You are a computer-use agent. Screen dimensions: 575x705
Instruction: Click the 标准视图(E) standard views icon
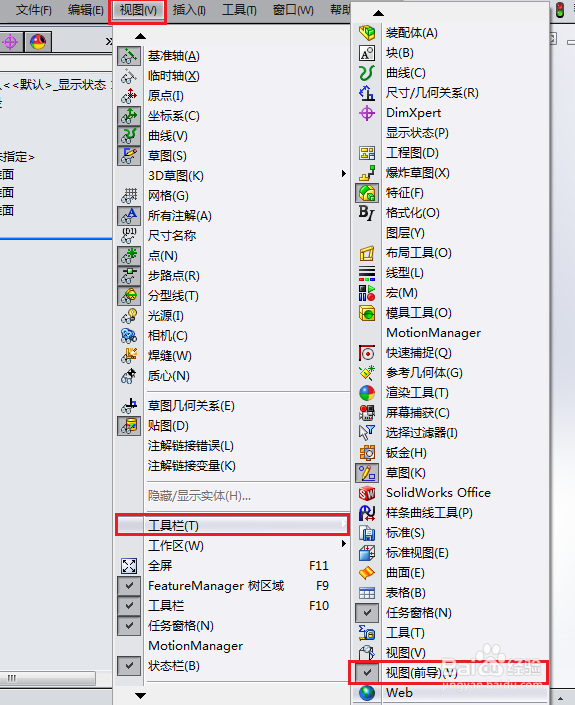[367, 553]
